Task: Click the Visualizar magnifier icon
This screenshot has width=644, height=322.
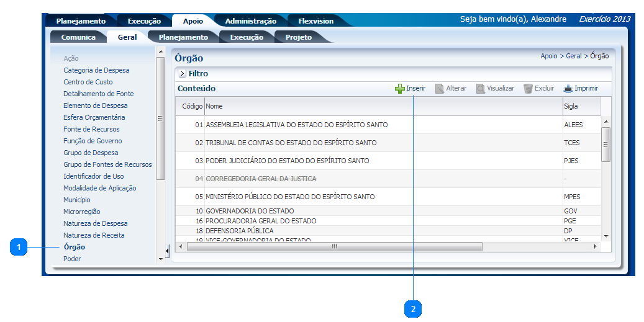Action: (481, 89)
